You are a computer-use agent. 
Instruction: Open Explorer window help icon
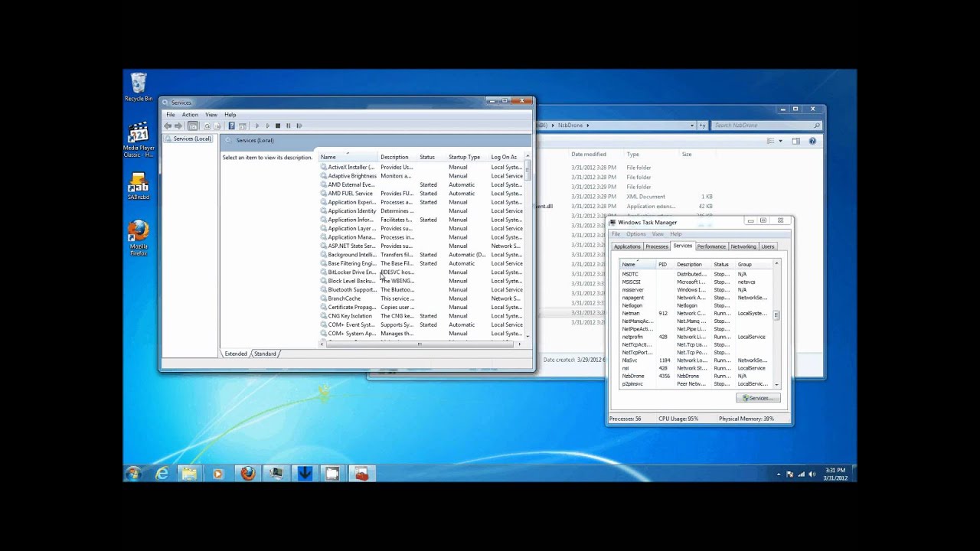812,141
